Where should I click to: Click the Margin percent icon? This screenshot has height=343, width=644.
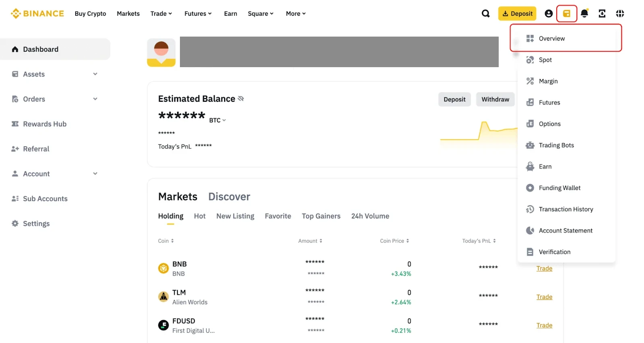coord(530,81)
